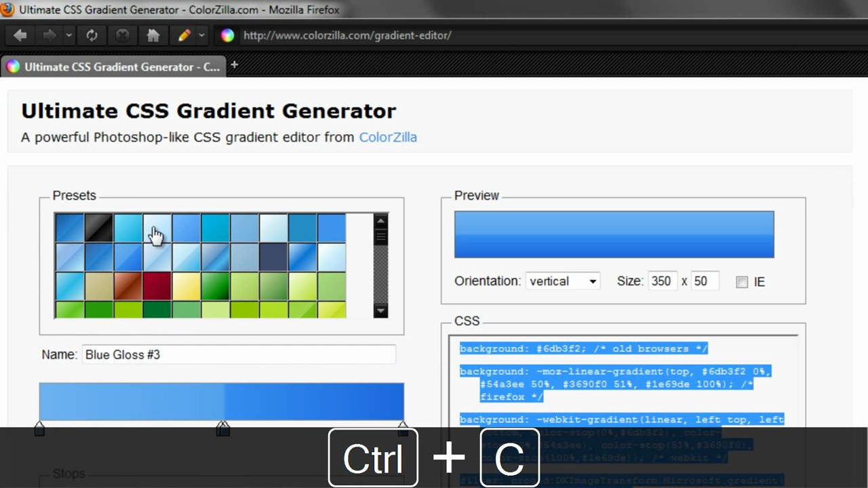Select the middle gradient color stop
This screenshot has width=868, height=488.
pos(222,428)
